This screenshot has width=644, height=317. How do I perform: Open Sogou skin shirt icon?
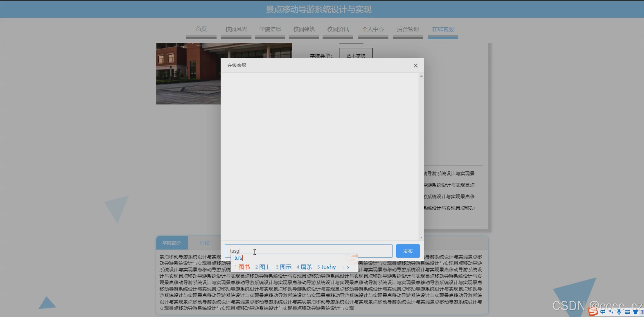[x=635, y=312]
